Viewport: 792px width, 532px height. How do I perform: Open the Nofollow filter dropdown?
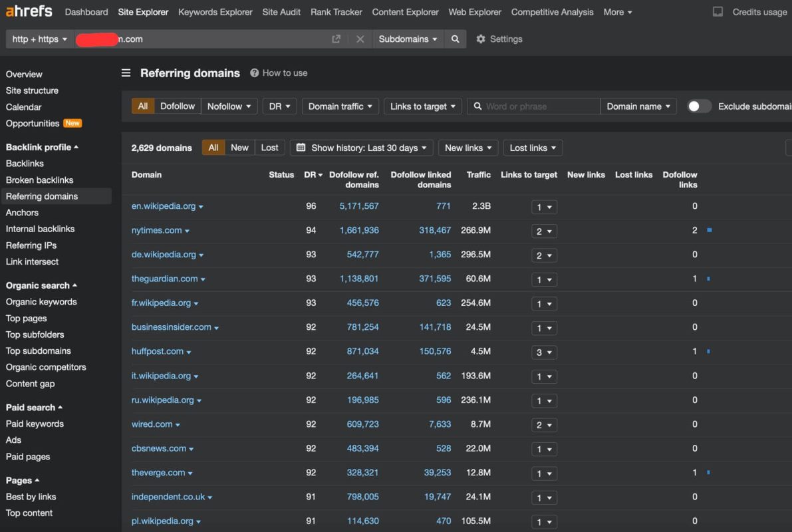click(x=229, y=106)
